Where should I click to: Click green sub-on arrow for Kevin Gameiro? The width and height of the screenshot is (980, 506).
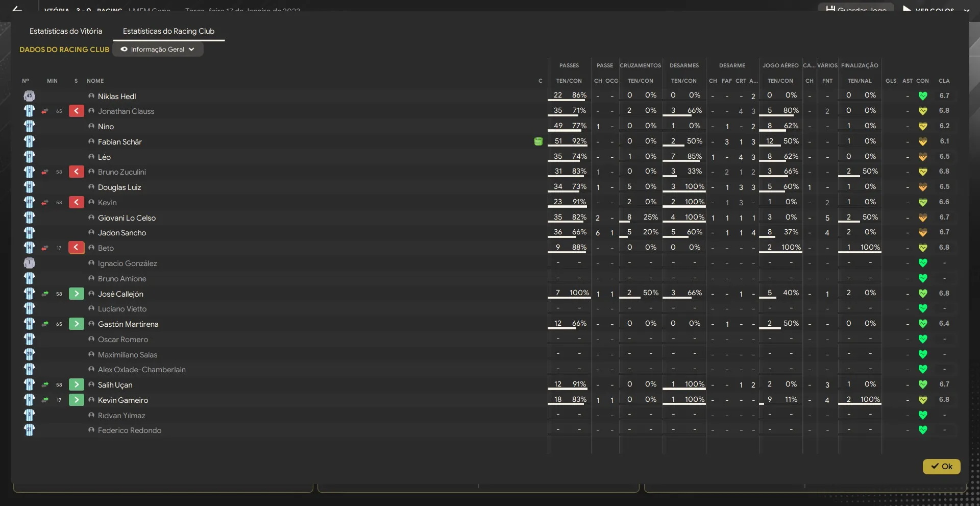point(76,400)
